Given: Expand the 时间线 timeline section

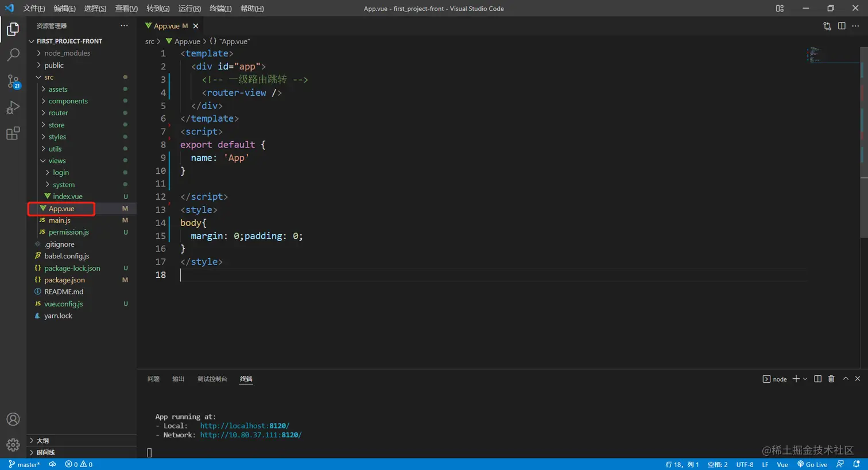Looking at the screenshot, I should pos(82,452).
